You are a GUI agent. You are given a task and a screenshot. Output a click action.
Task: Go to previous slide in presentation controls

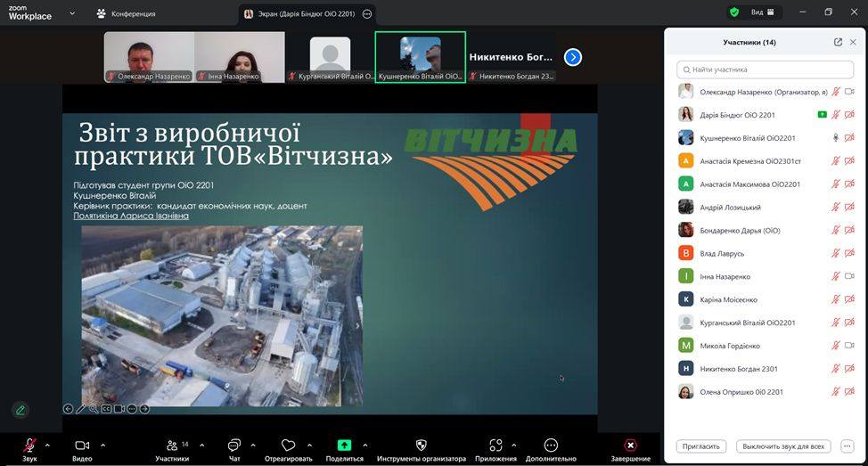point(68,409)
